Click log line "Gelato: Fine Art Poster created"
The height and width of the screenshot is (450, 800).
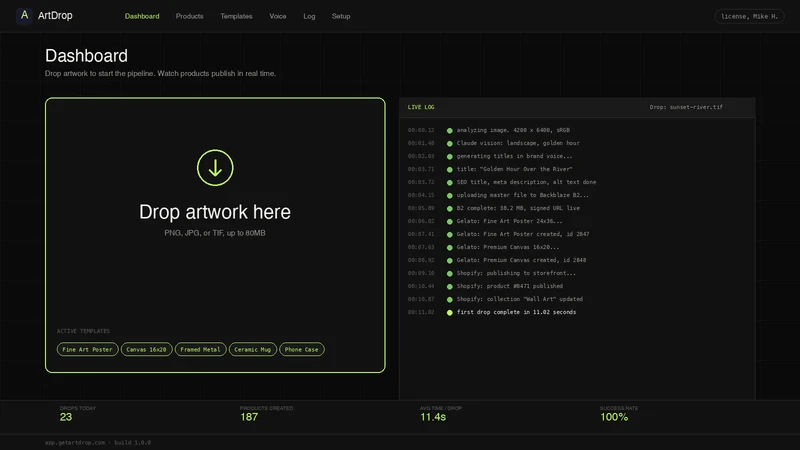coord(522,234)
